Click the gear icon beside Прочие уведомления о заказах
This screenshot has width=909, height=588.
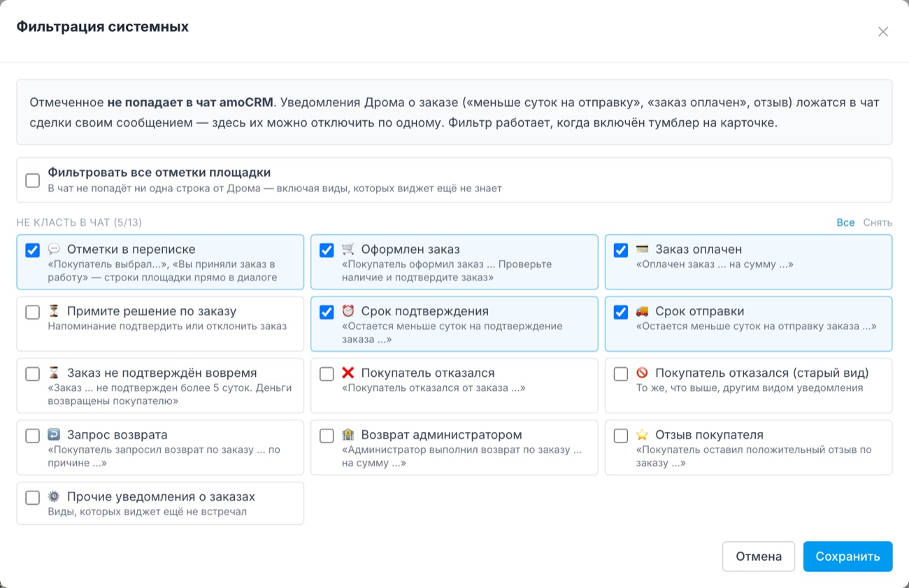[54, 497]
